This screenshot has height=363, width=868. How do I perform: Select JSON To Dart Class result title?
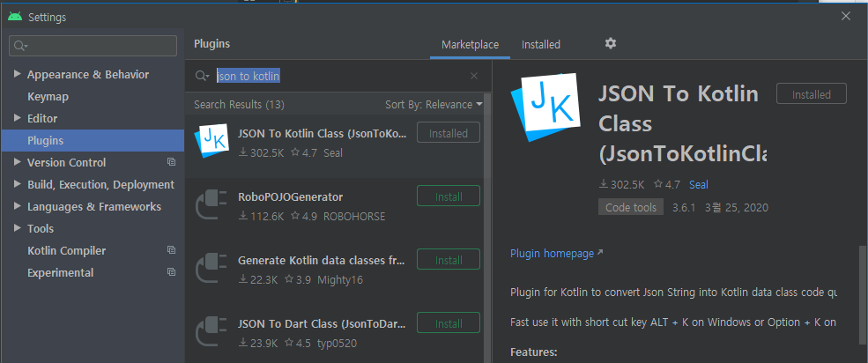(323, 323)
